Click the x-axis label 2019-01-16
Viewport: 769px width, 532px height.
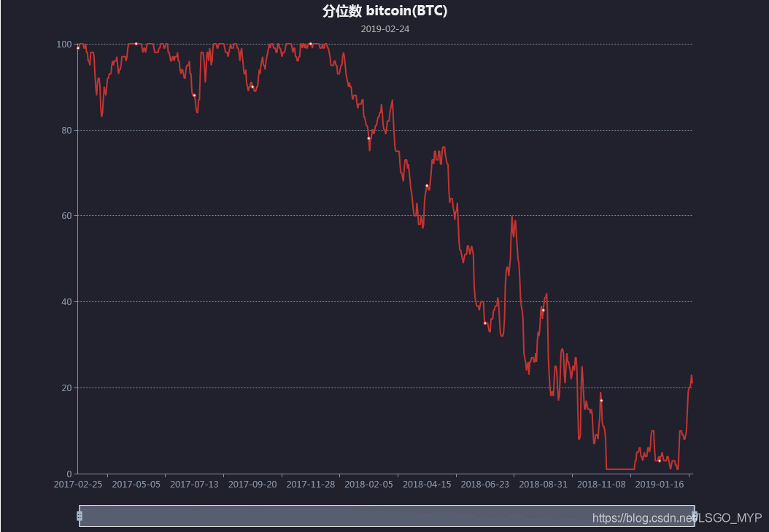click(660, 485)
